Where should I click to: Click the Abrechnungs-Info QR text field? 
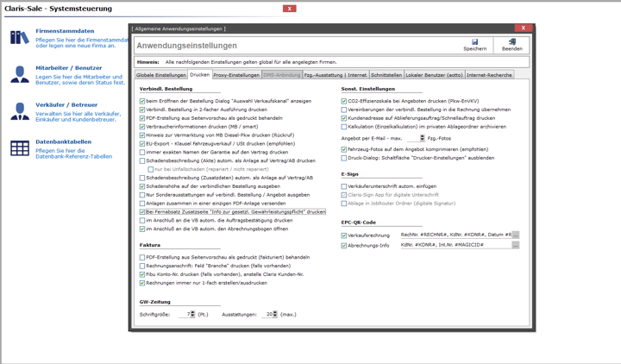[456, 245]
